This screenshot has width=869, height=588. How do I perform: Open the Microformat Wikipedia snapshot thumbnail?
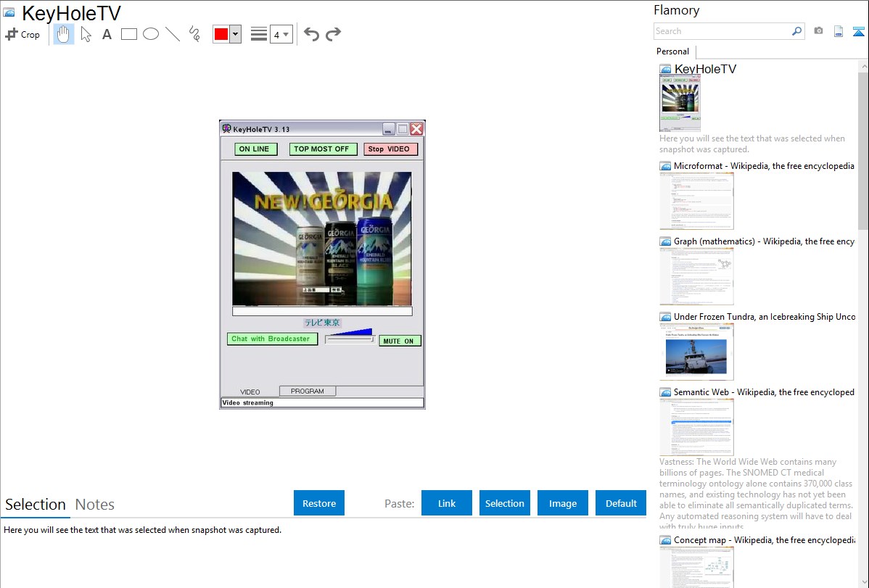tap(696, 201)
